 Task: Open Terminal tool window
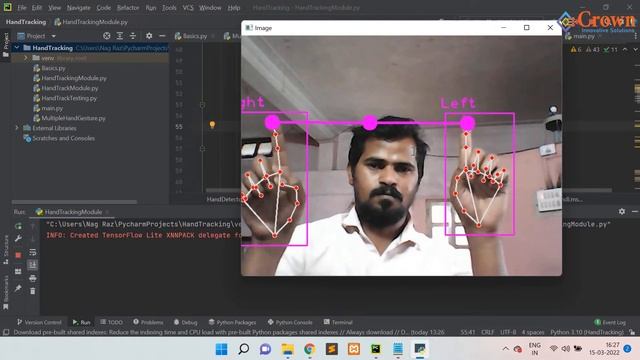[338, 322]
